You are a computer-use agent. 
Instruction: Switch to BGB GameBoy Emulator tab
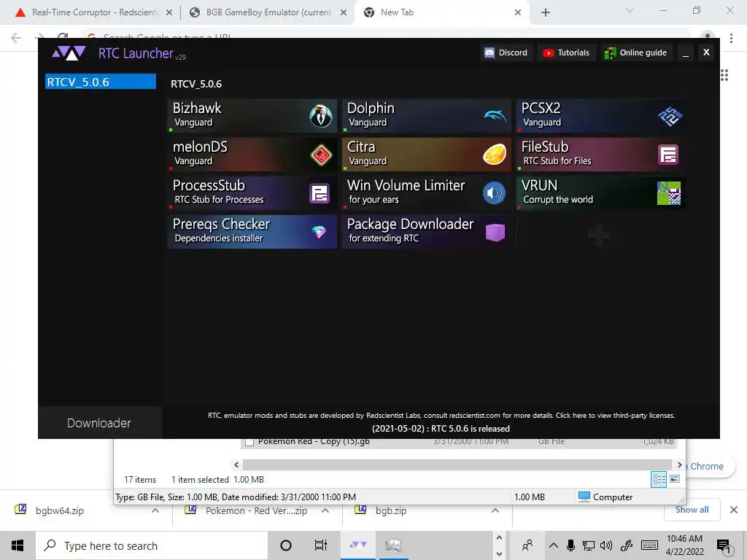tap(268, 12)
